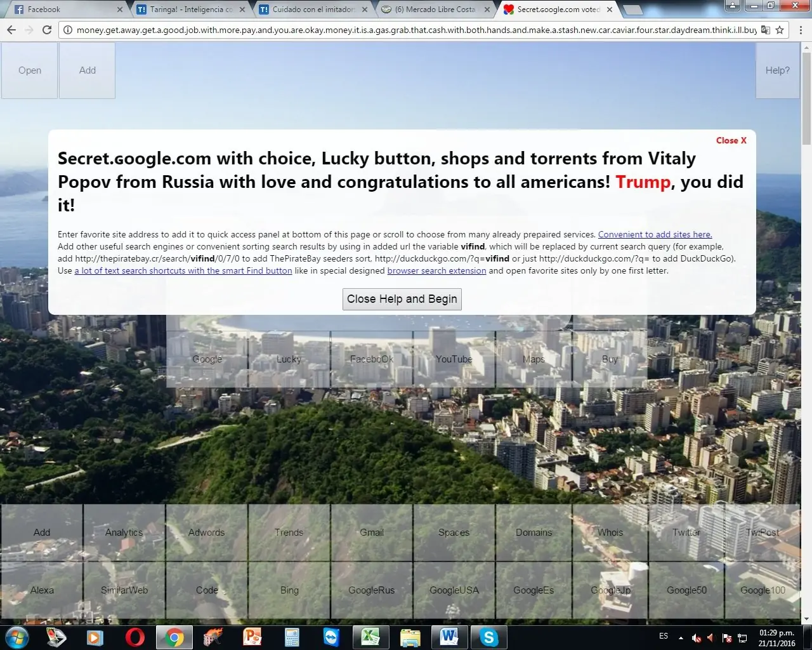Viewport: 812px width, 650px height.
Task: Click the Open button
Action: pos(30,70)
